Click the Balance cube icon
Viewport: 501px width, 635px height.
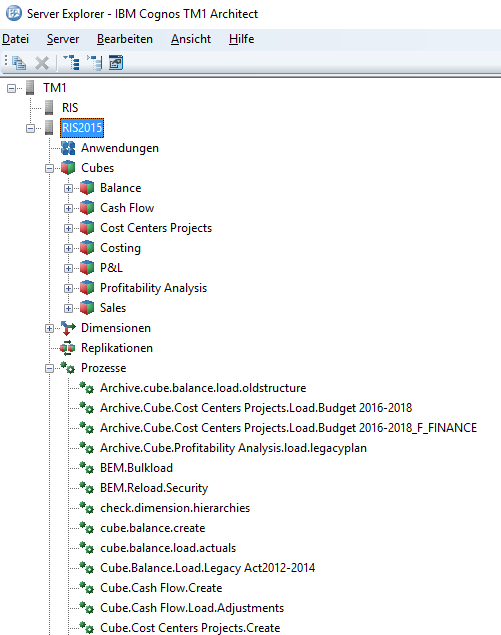point(87,188)
